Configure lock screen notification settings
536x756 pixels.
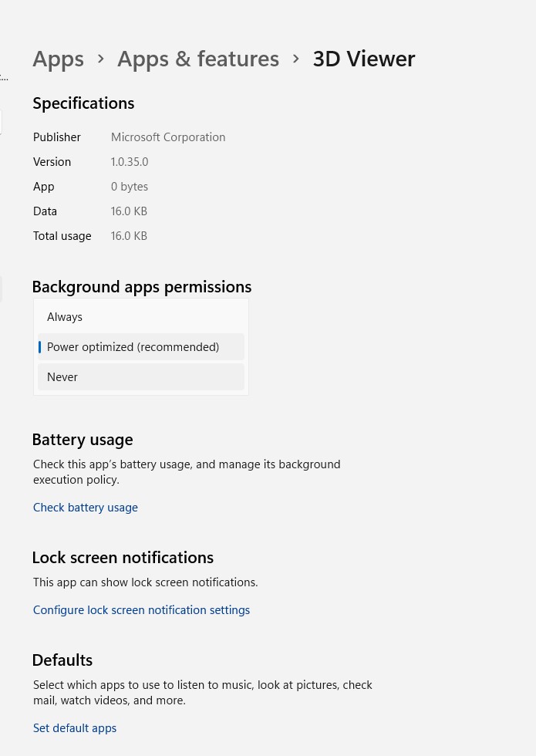pyautogui.click(x=141, y=610)
